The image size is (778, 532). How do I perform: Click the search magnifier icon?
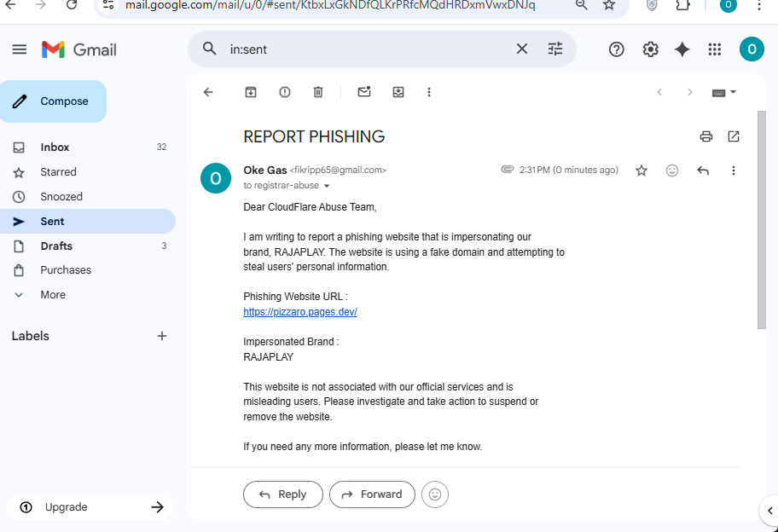[x=210, y=49]
